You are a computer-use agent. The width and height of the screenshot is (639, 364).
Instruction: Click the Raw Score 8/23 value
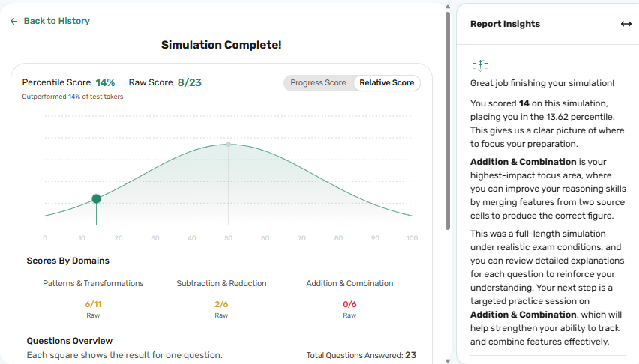point(190,82)
